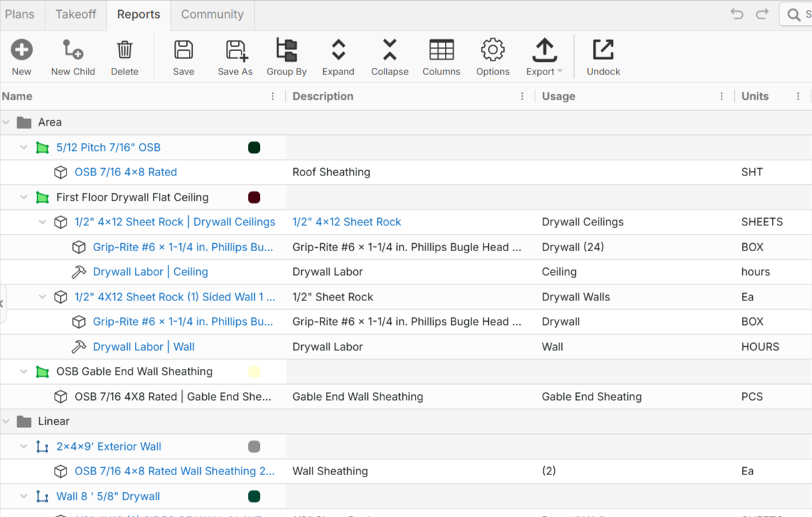The height and width of the screenshot is (517, 812).
Task: Expand all rows with Expand icon
Action: [338, 50]
